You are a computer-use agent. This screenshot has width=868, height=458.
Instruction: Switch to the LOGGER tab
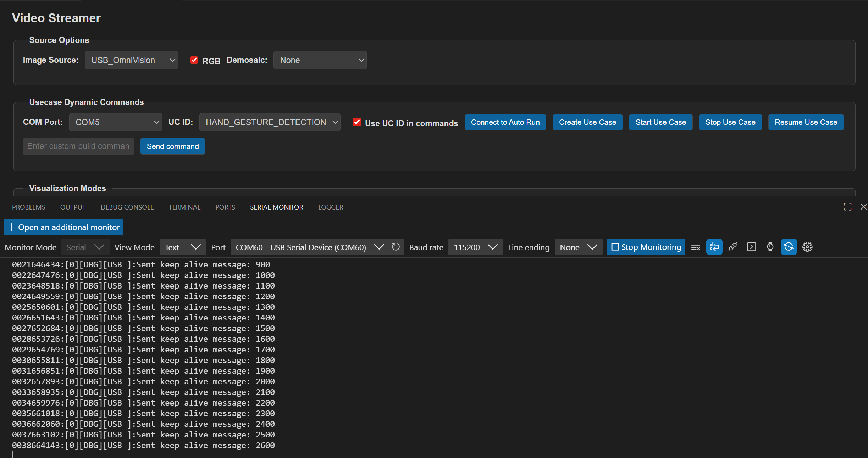(x=331, y=207)
